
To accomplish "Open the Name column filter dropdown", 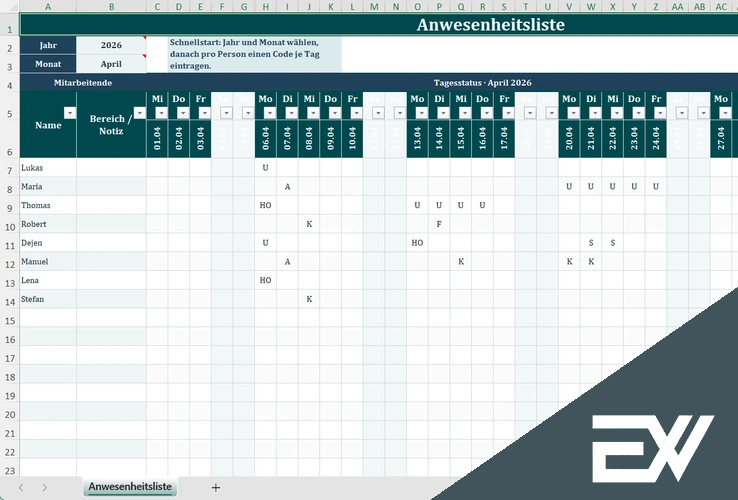I will (69, 113).
